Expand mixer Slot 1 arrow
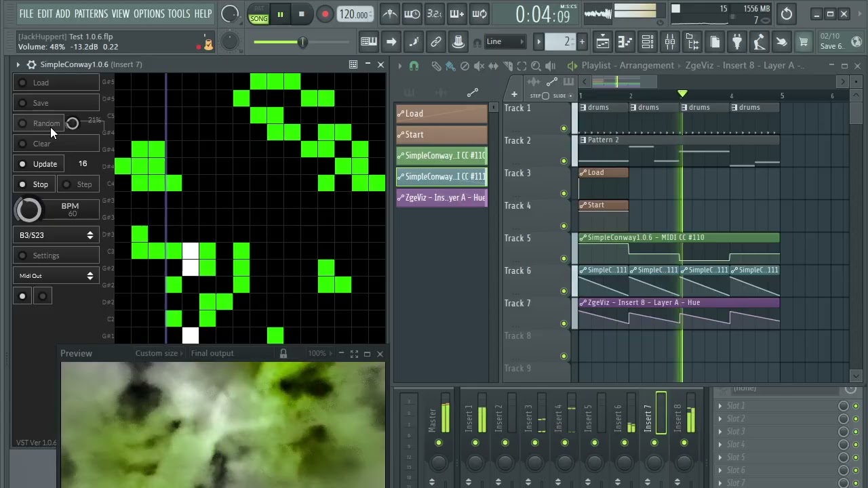 [720, 407]
